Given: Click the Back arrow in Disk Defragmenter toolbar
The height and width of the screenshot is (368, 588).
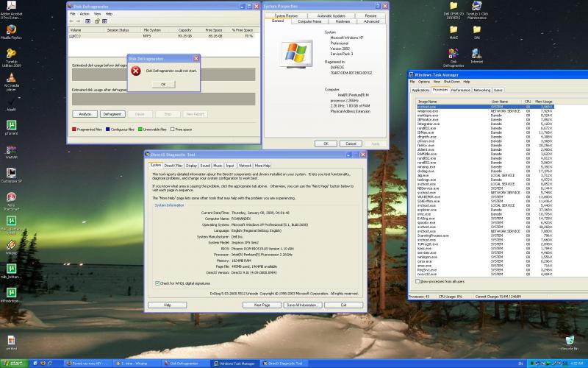Looking at the screenshot, I should (71, 21).
